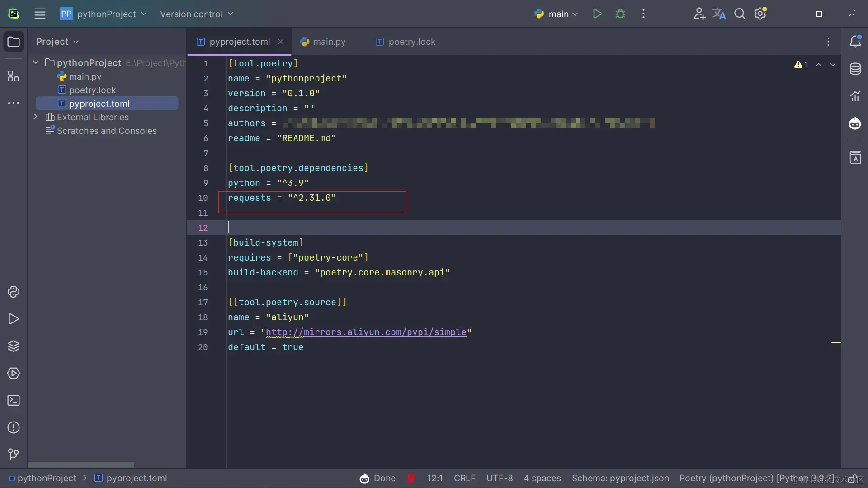Expand the External Libraries node
868x488 pixels.
pyautogui.click(x=36, y=117)
